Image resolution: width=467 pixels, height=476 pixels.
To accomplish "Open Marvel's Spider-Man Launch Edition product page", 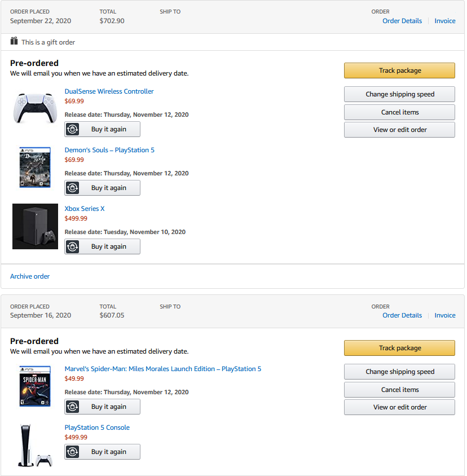I will pyautogui.click(x=163, y=368).
